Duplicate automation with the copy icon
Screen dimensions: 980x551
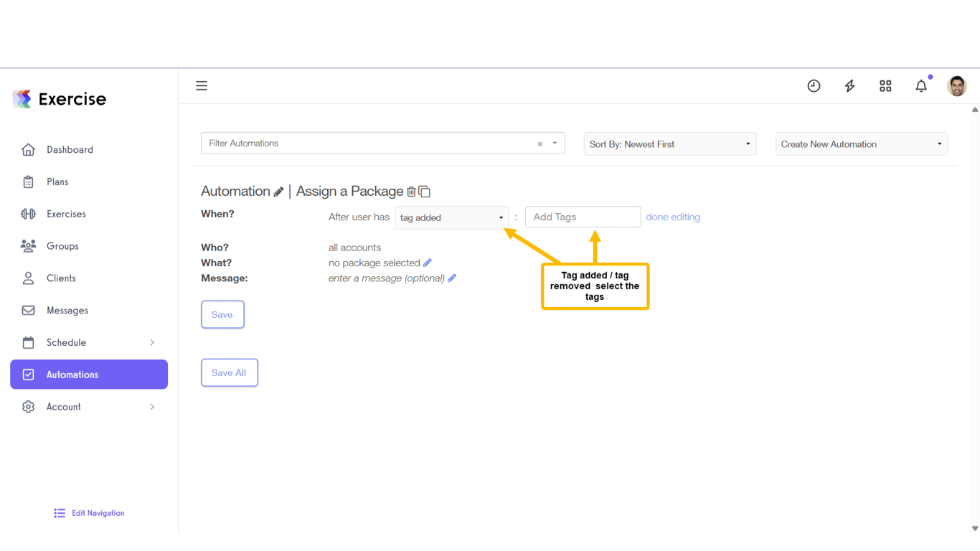point(425,192)
